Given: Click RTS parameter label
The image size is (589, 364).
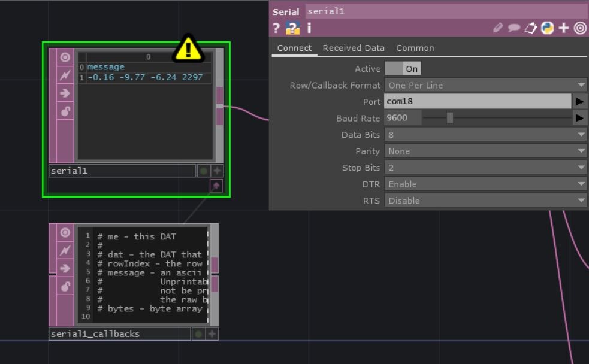Looking at the screenshot, I should (x=371, y=201).
